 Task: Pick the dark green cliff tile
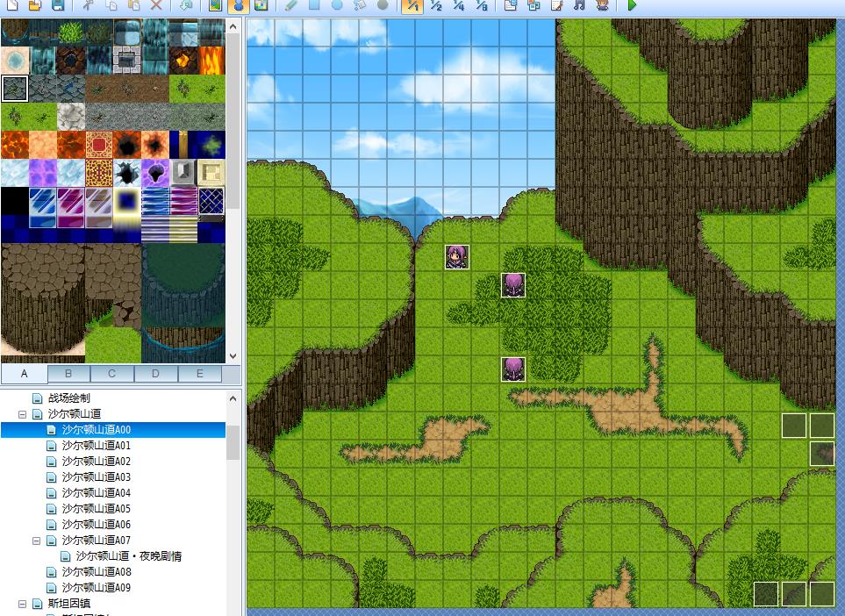tap(183, 286)
